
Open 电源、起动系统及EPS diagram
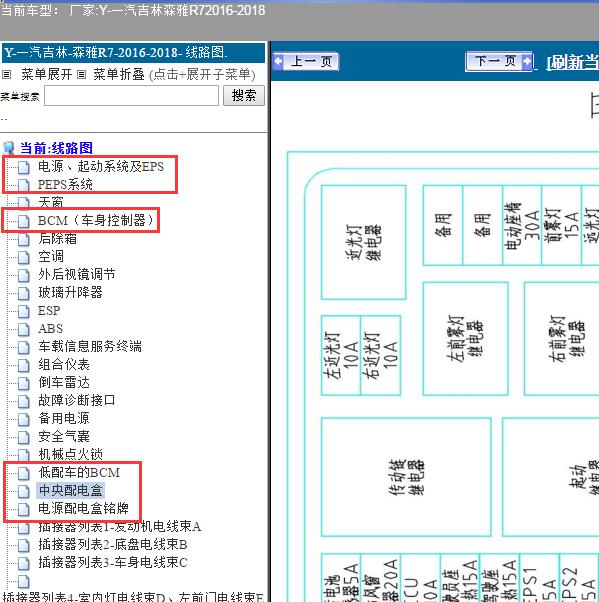[x=101, y=166]
